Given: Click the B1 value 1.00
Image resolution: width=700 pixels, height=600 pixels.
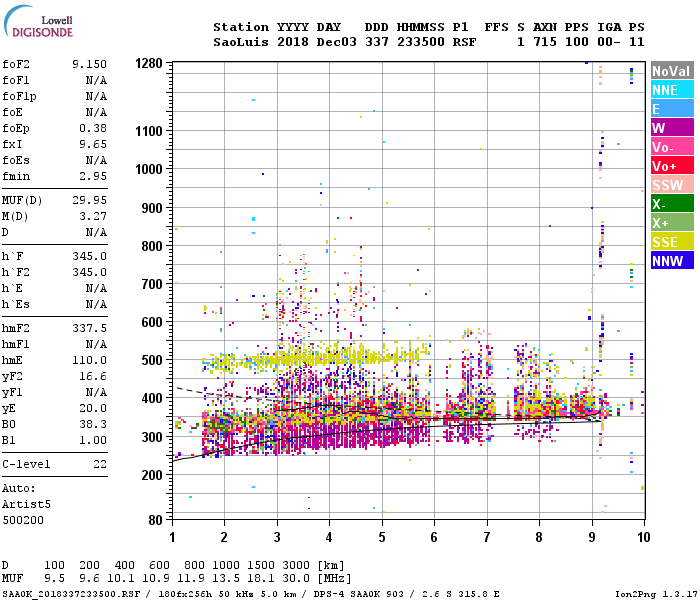Looking at the screenshot, I should pos(93,440).
